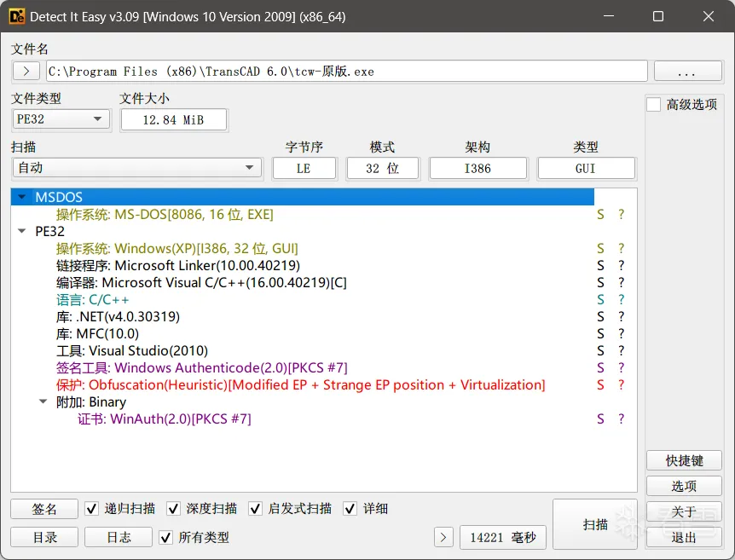Click ? icon on Visual C/C++ compiler row
The height and width of the screenshot is (560, 735).
click(x=621, y=283)
